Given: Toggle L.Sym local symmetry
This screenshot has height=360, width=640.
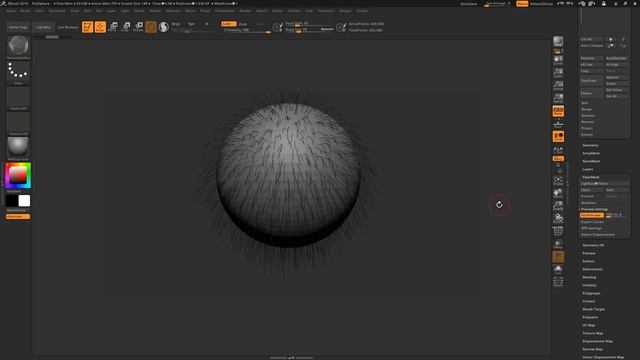Looking at the screenshot, I should (558, 150).
